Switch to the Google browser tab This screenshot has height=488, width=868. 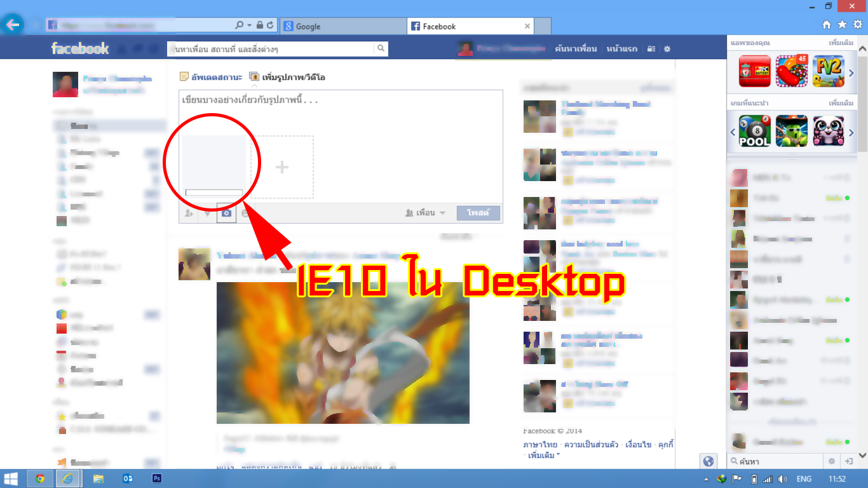[x=342, y=26]
